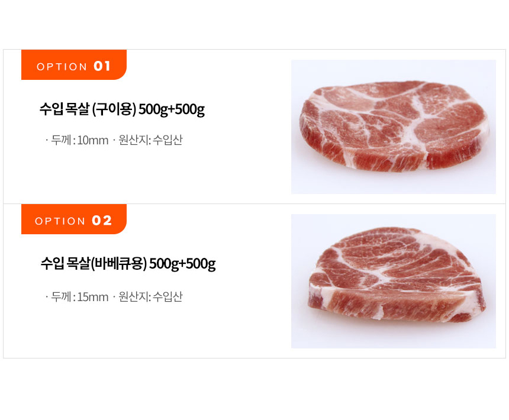Click the orange OPTION 01 badge
This screenshot has width=509, height=420.
[74, 65]
